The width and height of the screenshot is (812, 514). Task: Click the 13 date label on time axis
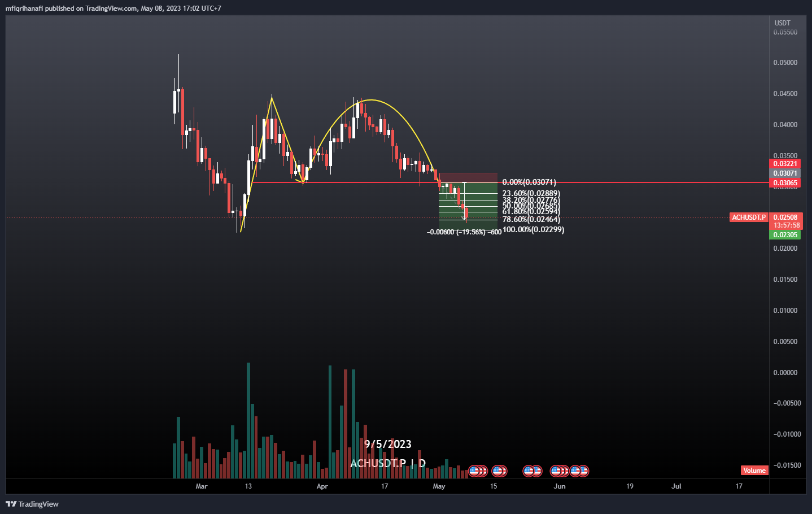pyautogui.click(x=248, y=486)
